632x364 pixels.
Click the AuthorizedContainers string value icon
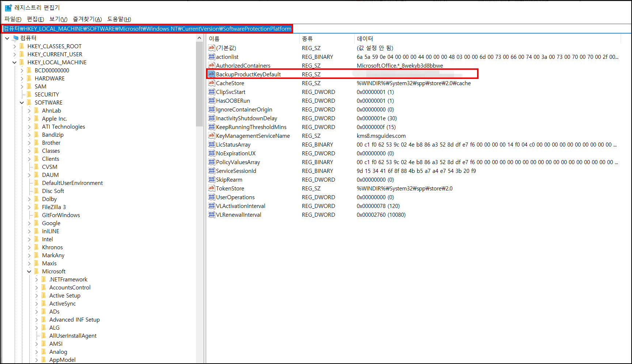pos(212,65)
